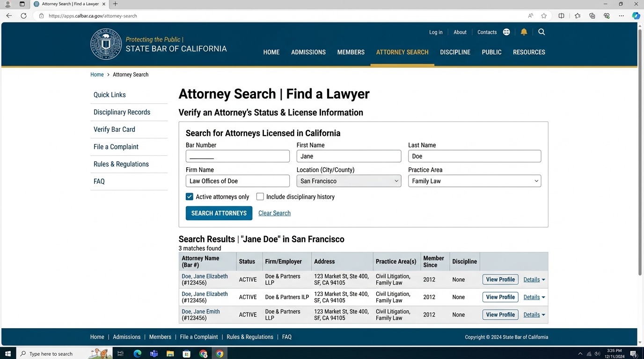
Task: Check Include disciplinary history
Action: [x=260, y=197]
